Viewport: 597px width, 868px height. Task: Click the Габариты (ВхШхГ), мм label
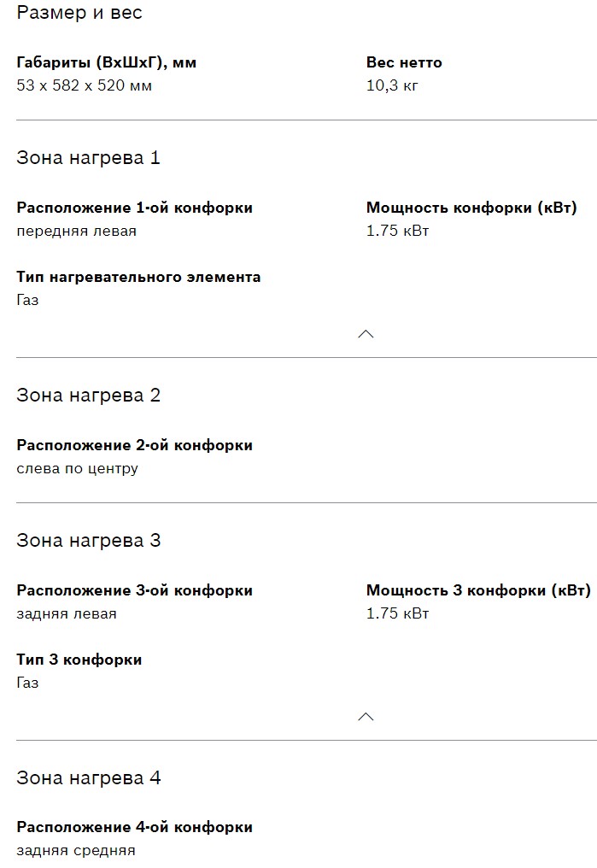[x=107, y=62]
